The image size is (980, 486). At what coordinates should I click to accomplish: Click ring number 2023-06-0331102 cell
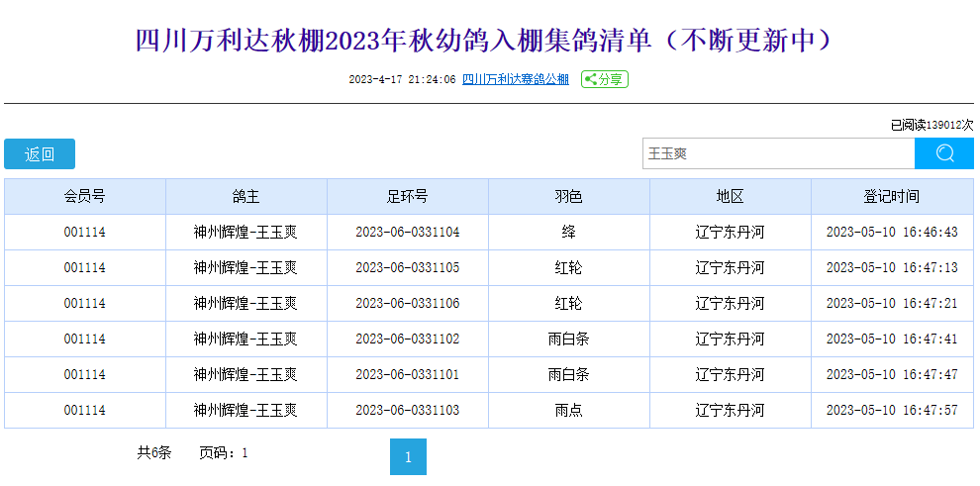407,340
